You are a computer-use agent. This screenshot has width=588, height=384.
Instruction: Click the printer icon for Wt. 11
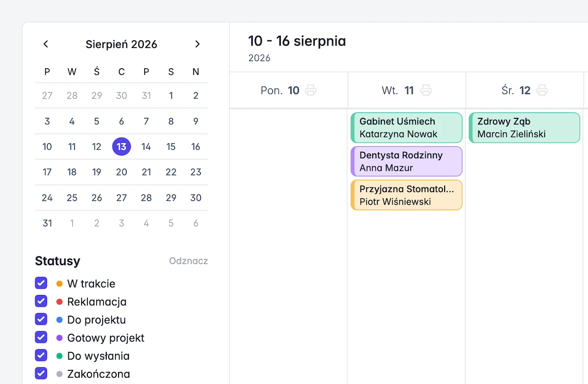[426, 90]
